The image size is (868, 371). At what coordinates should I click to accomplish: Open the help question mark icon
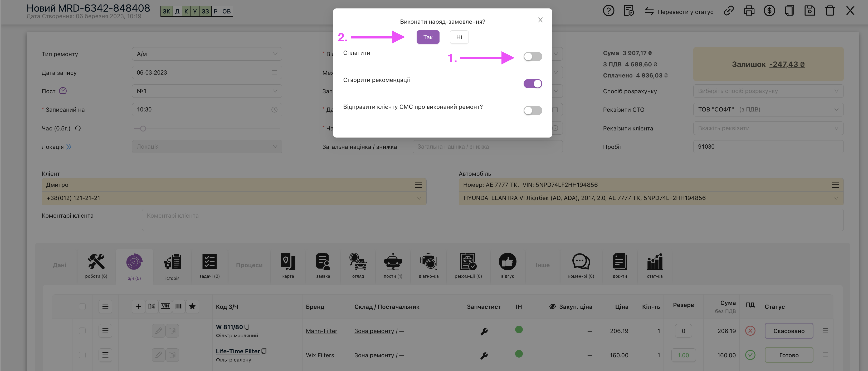click(608, 11)
